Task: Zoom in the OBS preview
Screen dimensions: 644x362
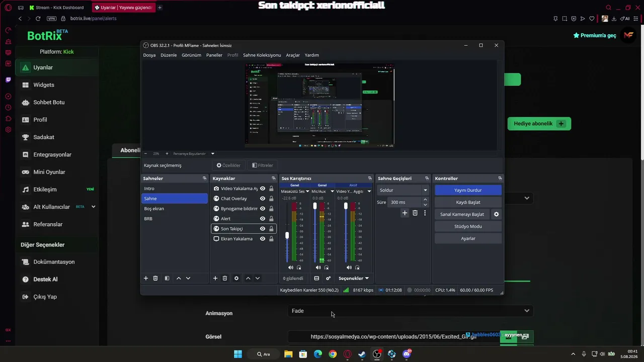Action: point(167,153)
